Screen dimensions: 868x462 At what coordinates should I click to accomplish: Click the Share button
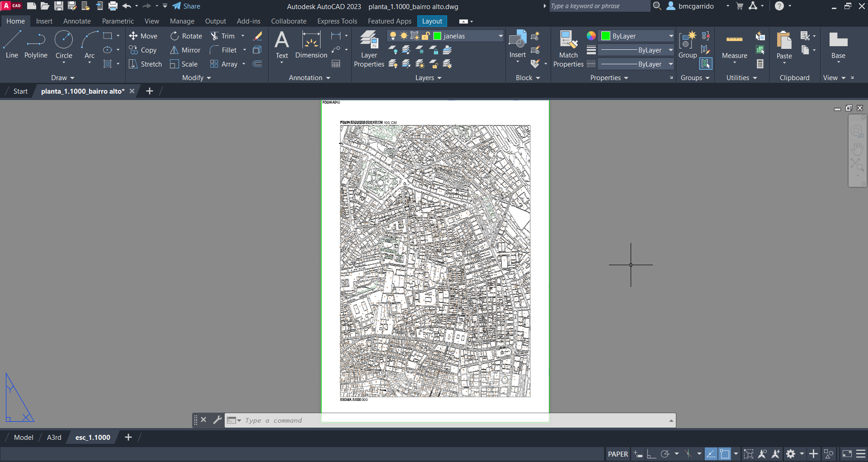[186, 6]
